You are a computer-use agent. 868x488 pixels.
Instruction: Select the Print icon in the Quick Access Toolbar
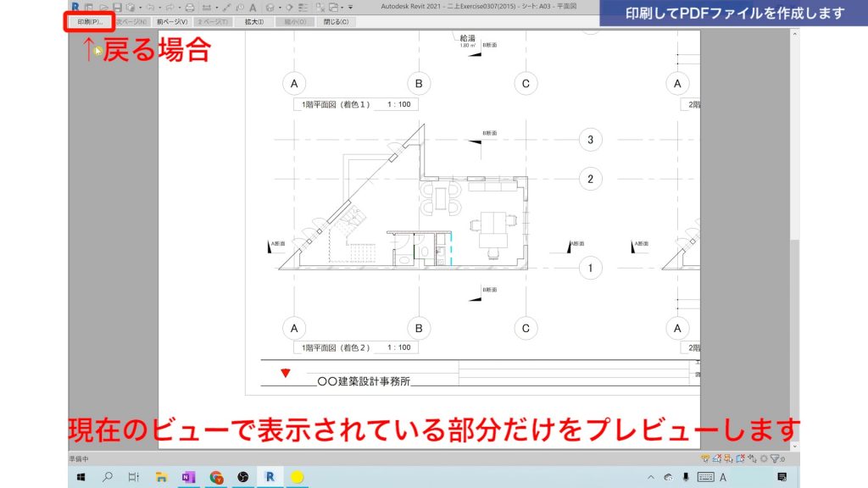click(190, 5)
